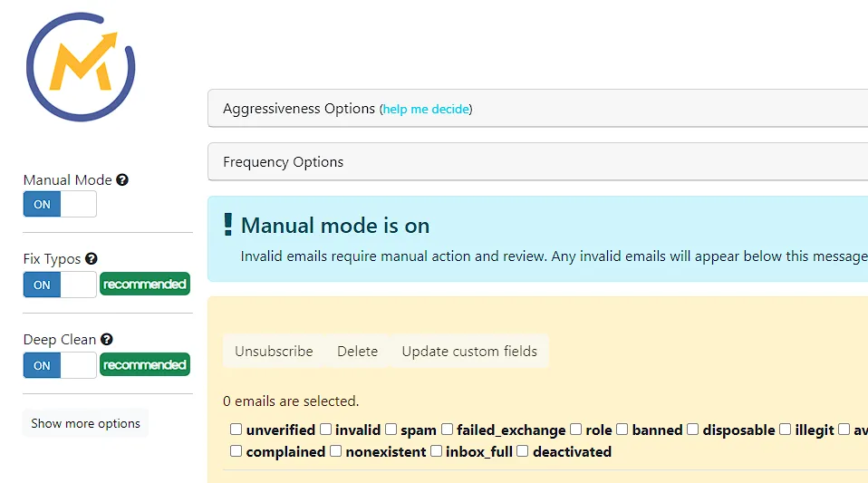Toggle the Deep Clean ON switch

click(60, 365)
